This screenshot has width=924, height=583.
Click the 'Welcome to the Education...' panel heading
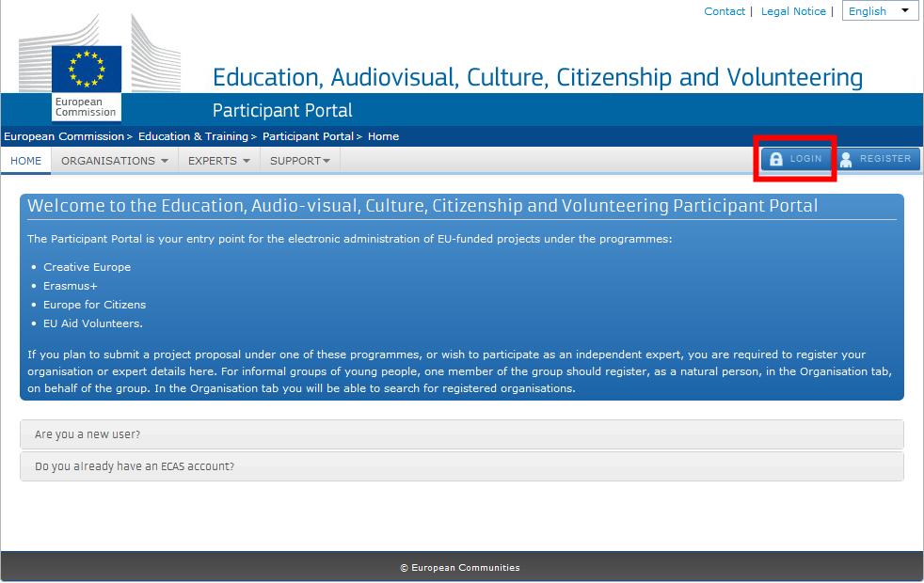422,206
